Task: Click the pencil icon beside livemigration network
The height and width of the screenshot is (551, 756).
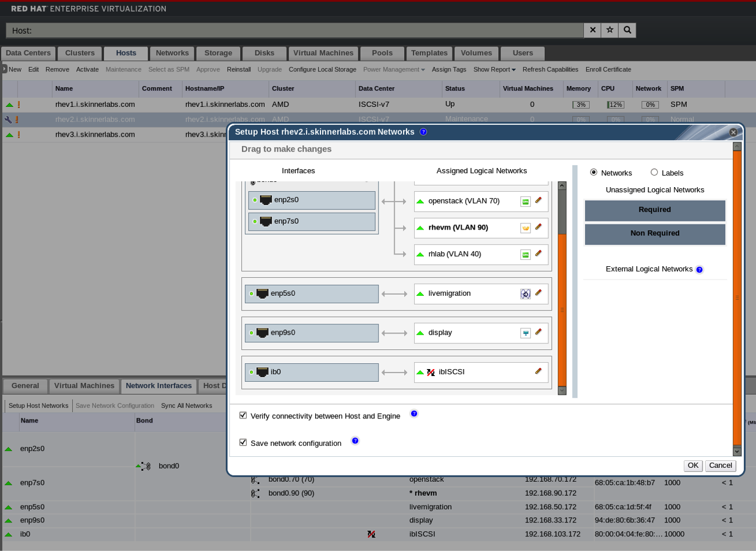Action: point(539,293)
